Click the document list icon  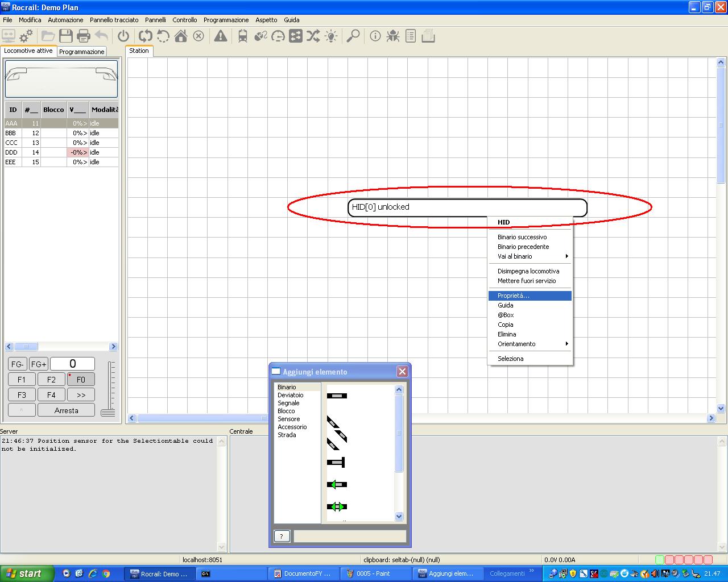(x=411, y=36)
